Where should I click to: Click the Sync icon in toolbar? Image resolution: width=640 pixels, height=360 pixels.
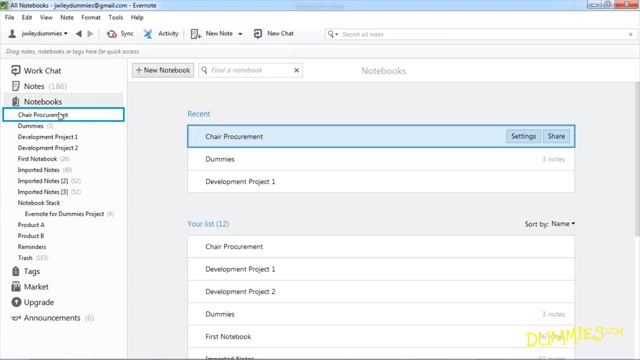point(111,34)
